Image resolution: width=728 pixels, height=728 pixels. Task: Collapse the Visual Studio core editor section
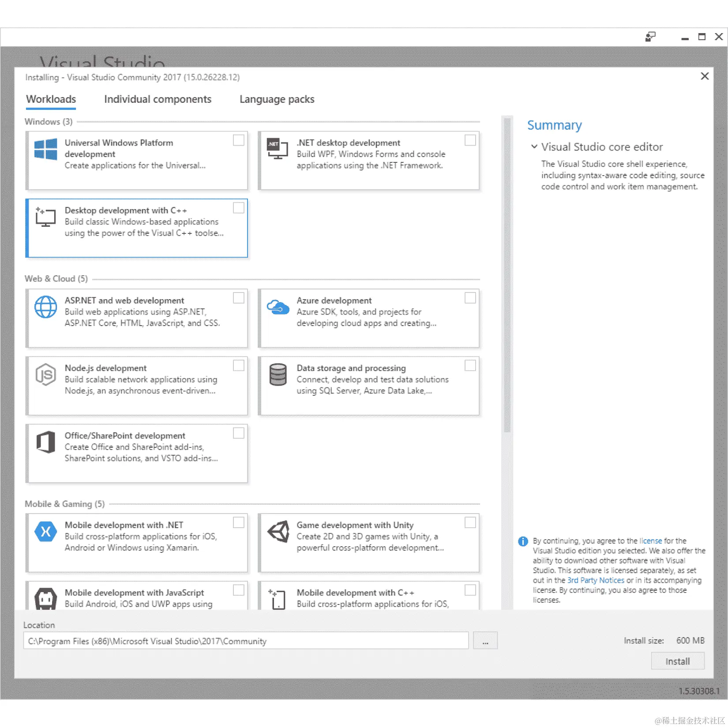534,146
